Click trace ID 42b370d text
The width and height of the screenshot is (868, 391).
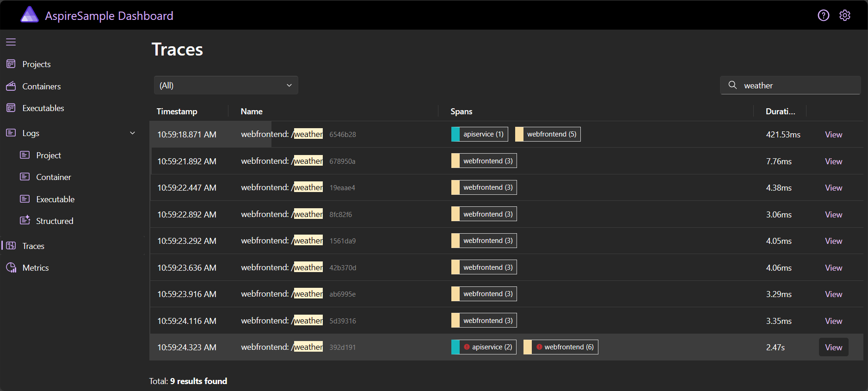click(x=343, y=268)
